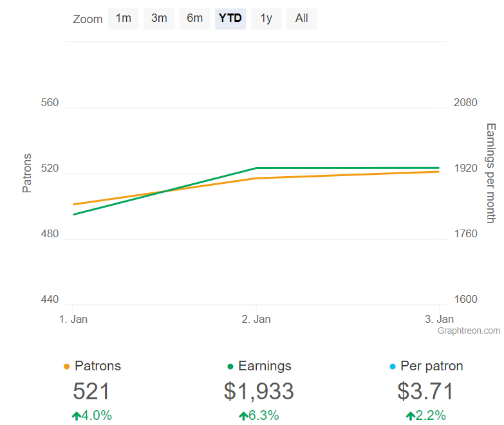The width and height of the screenshot is (504, 425).
Task: Set zoom range to 1m
Action: [124, 19]
